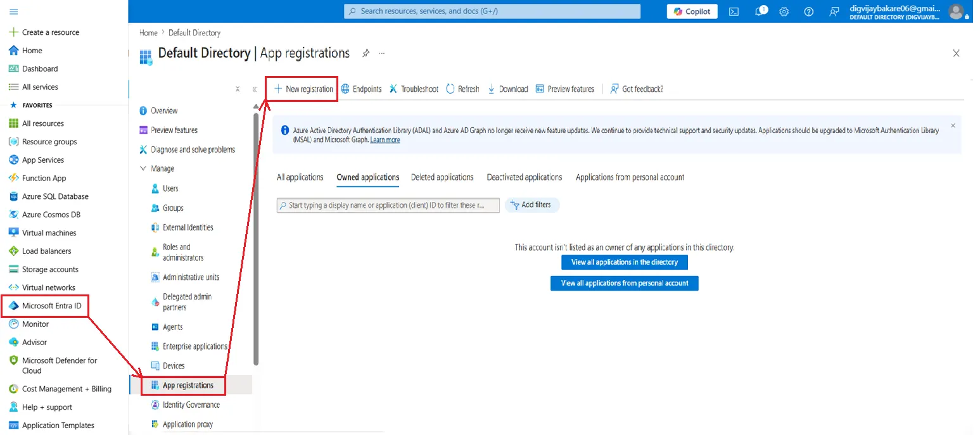This screenshot has height=435, width=980.
Task: Switch to the All applications tab
Action: 300,177
